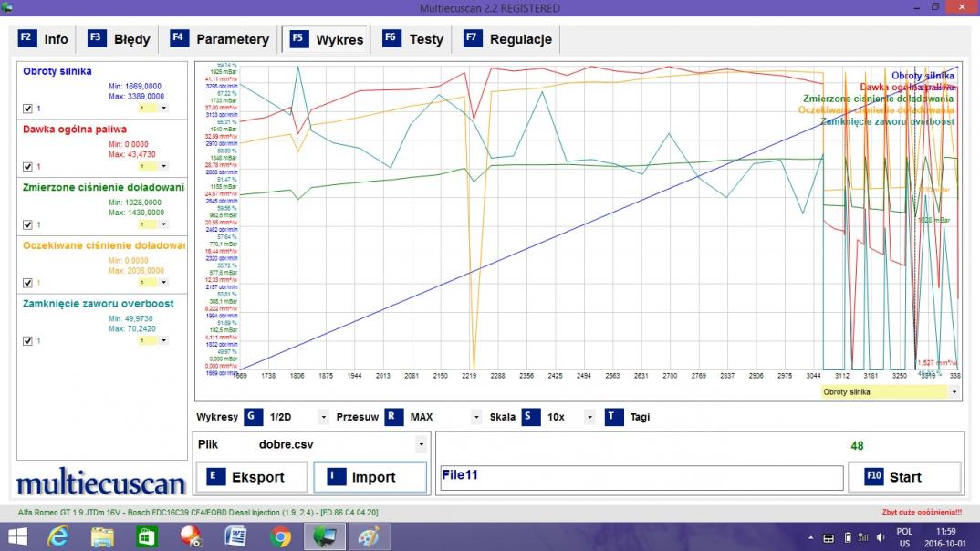The width and height of the screenshot is (980, 551).
Task: Open File Explorer from the taskbar
Action: coord(102,537)
